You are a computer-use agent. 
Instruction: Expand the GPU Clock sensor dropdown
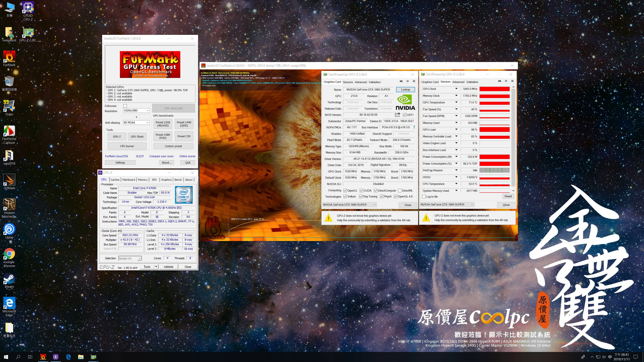coord(456,89)
